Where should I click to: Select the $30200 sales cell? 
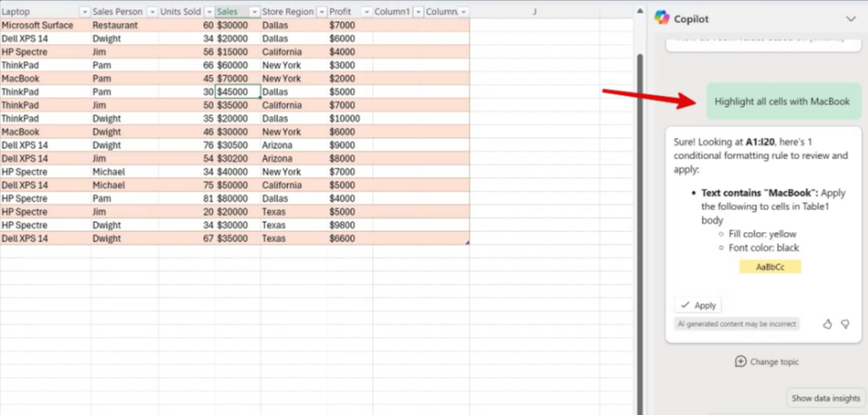tap(238, 158)
